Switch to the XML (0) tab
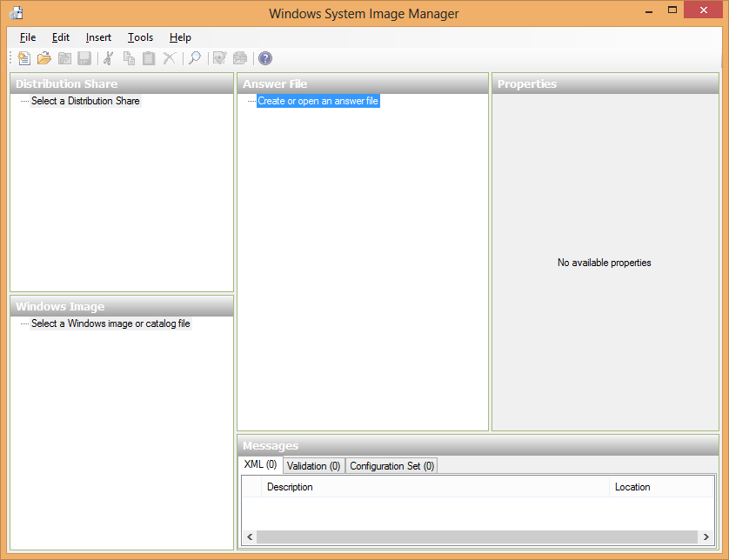 tap(260, 464)
